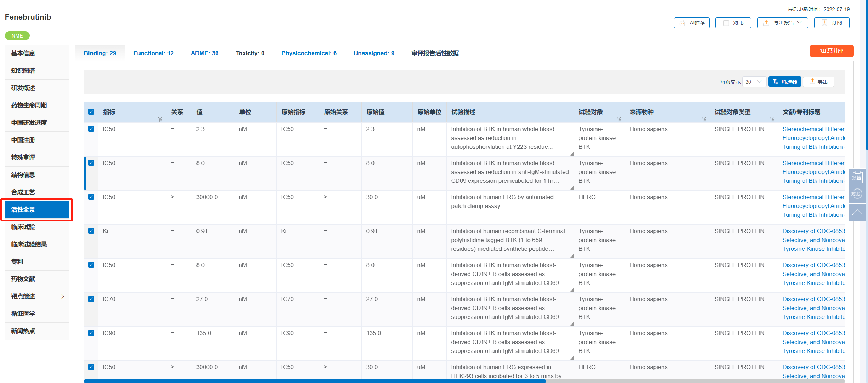Viewport: 868px width, 383px height.
Task: Open 中国注册 in the sidebar
Action: point(37,140)
